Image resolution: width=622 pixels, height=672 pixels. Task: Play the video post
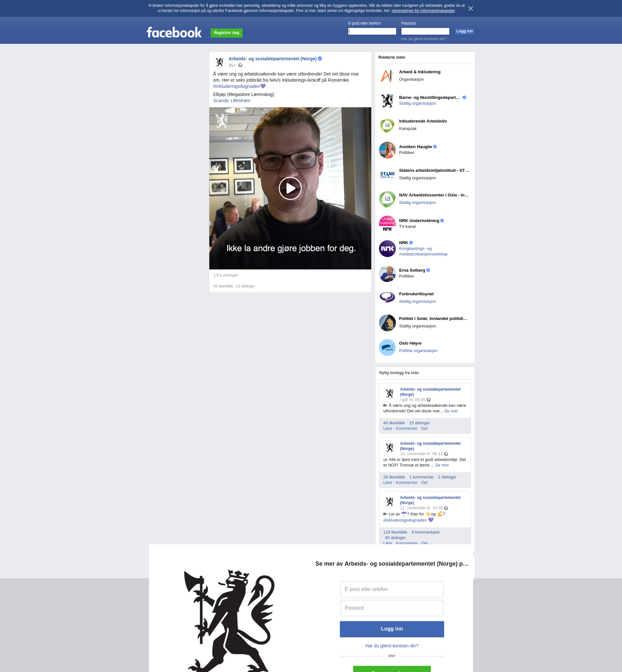[x=290, y=188]
